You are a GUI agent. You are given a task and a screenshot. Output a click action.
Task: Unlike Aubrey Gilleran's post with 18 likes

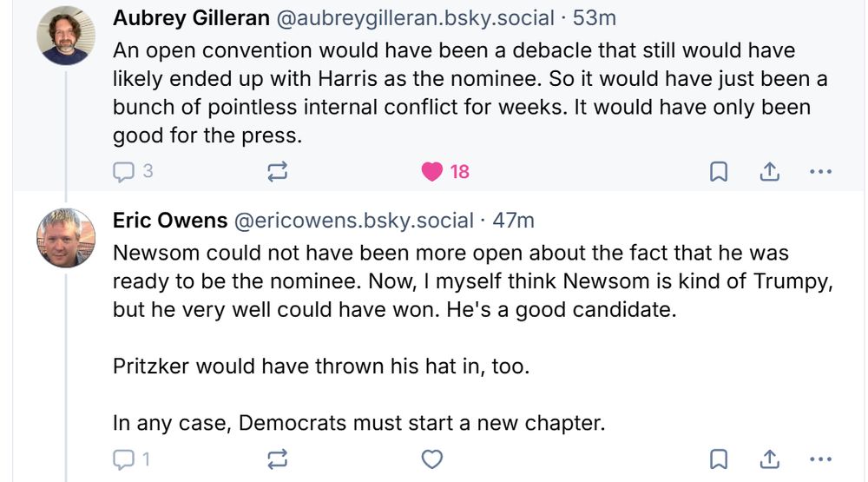[432, 172]
